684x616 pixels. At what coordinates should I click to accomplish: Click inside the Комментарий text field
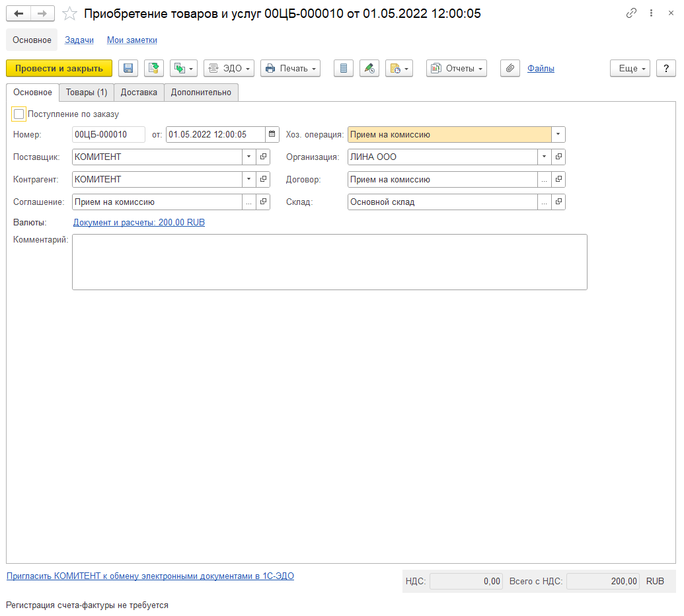point(329,262)
